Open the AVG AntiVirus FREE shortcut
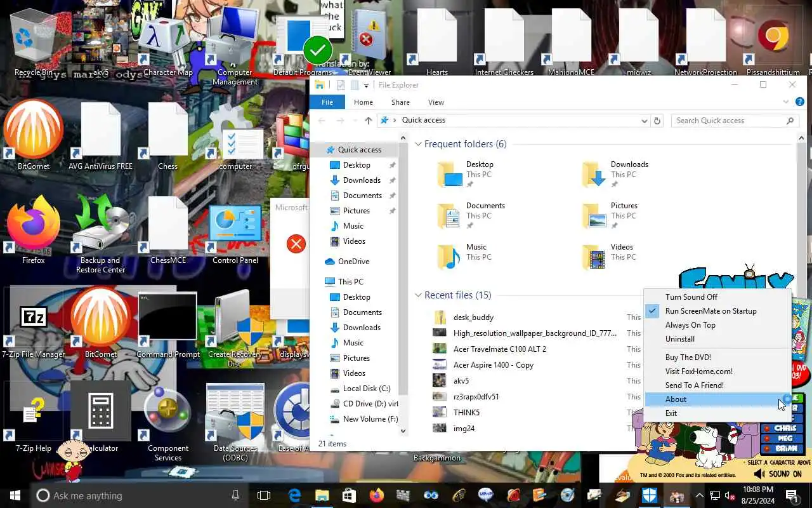 click(x=100, y=135)
